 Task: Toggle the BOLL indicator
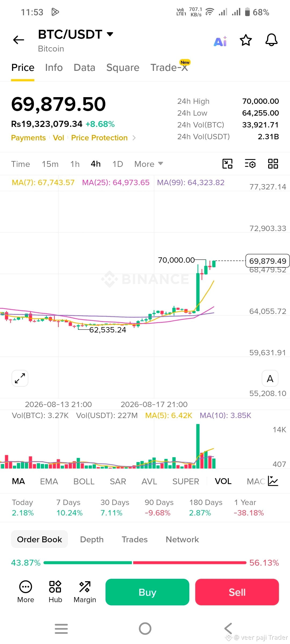coord(84,481)
